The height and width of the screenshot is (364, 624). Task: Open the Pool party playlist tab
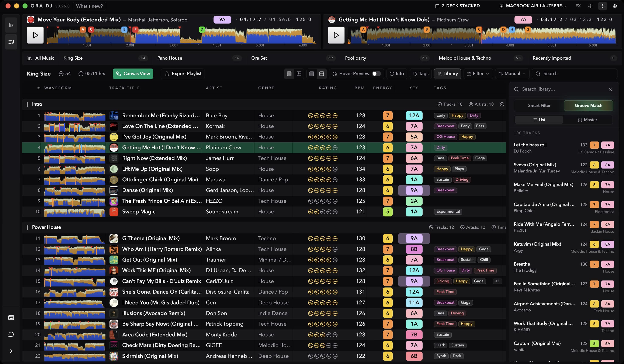(387, 58)
